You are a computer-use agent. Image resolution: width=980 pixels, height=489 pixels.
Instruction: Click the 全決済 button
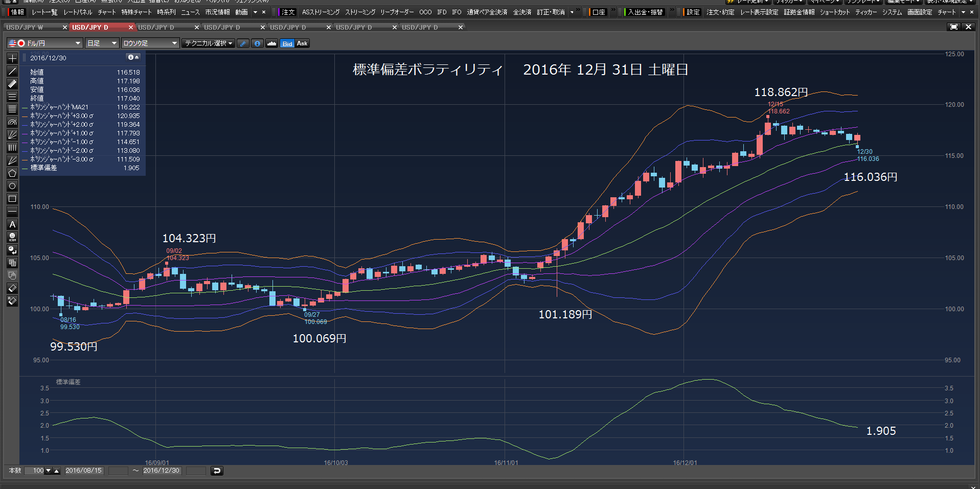tap(522, 12)
